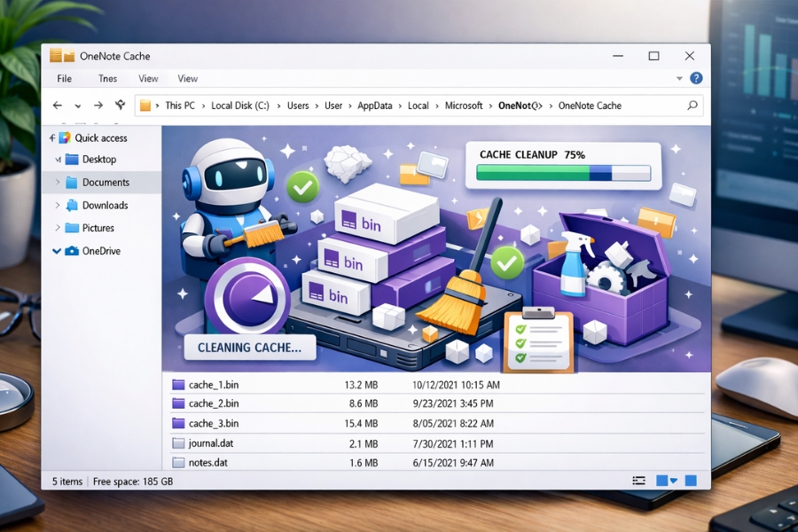Select the cache_1.bin file icon
Viewport: 798px width, 532px height.
(177, 385)
